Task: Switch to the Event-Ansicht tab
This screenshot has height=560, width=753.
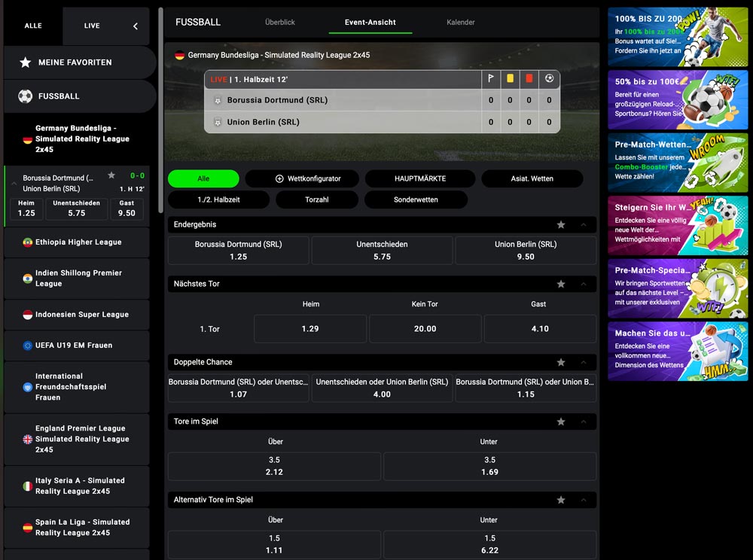Action: click(x=370, y=22)
